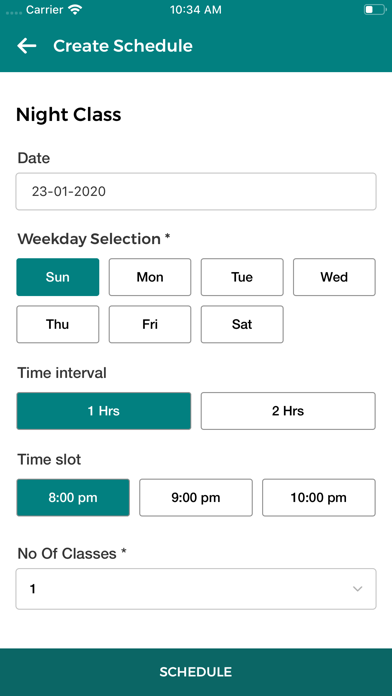Choose the 2 Hrs time interval

[x=288, y=411]
